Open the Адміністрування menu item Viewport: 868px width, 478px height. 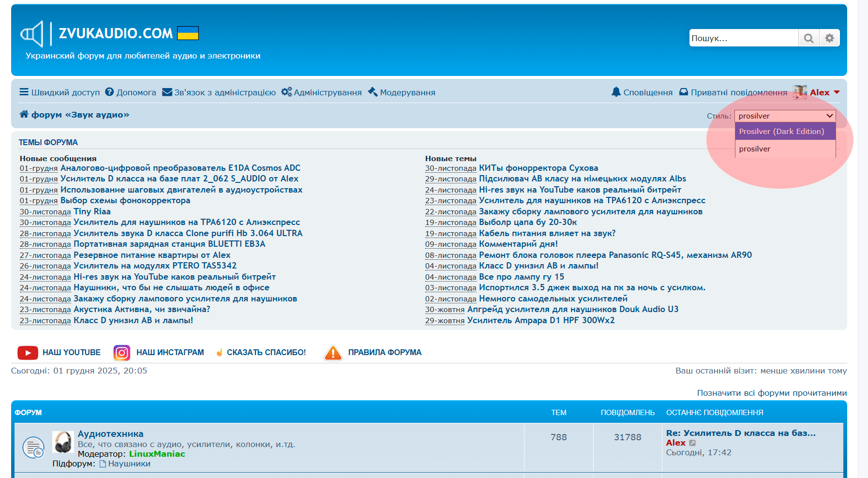tap(322, 92)
